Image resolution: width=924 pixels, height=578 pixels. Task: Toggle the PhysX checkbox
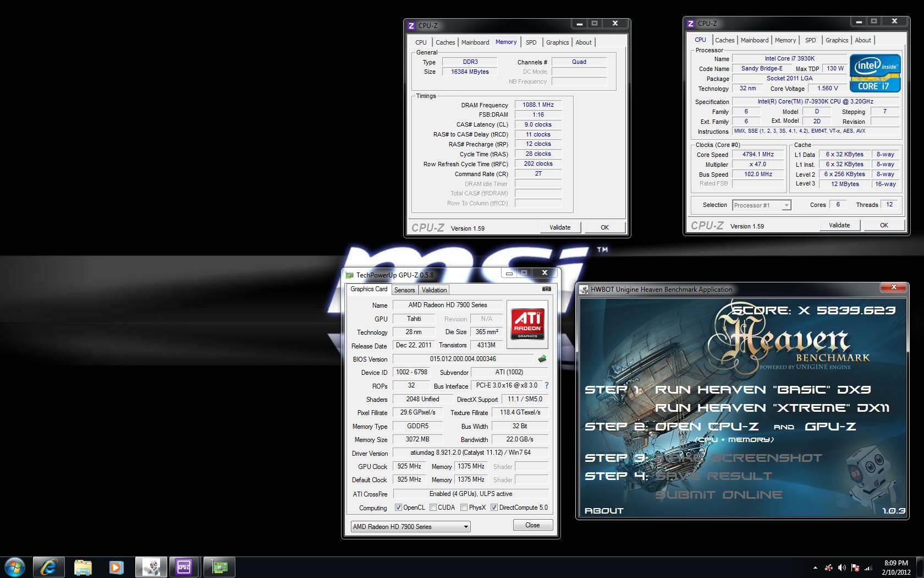click(x=464, y=508)
